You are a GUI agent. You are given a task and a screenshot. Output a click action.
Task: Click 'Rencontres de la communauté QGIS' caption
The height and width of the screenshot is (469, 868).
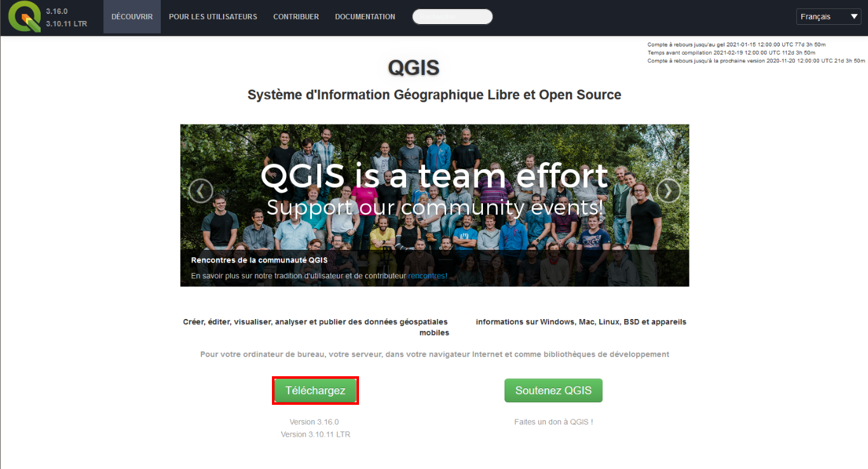click(x=259, y=260)
